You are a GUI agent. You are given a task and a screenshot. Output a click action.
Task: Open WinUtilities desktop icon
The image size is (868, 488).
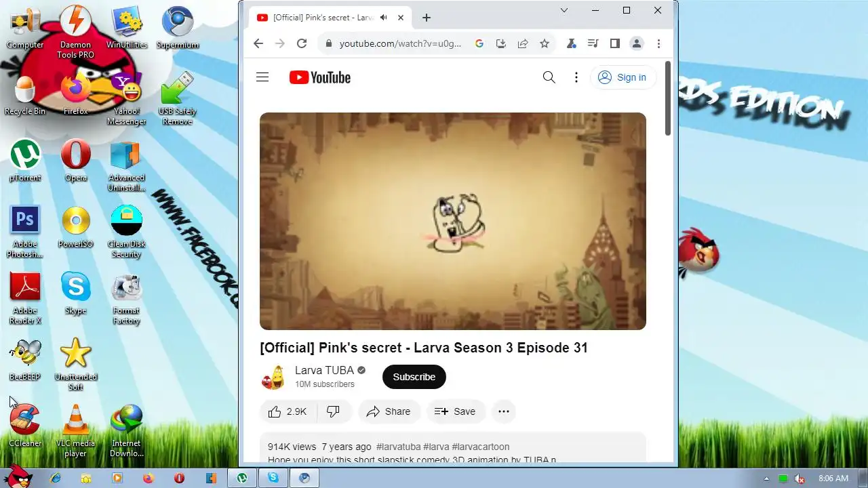126,27
